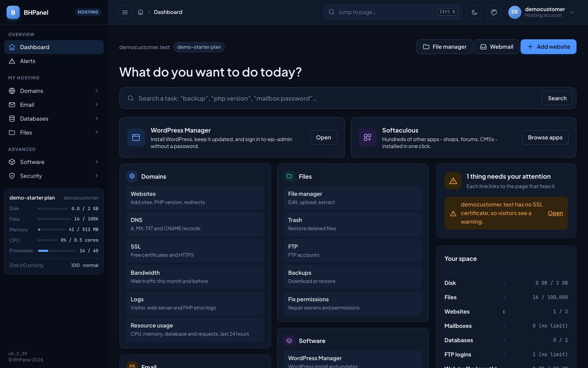Image resolution: width=588 pixels, height=368 pixels.
Task: Open the theme palette icon
Action: (x=494, y=12)
